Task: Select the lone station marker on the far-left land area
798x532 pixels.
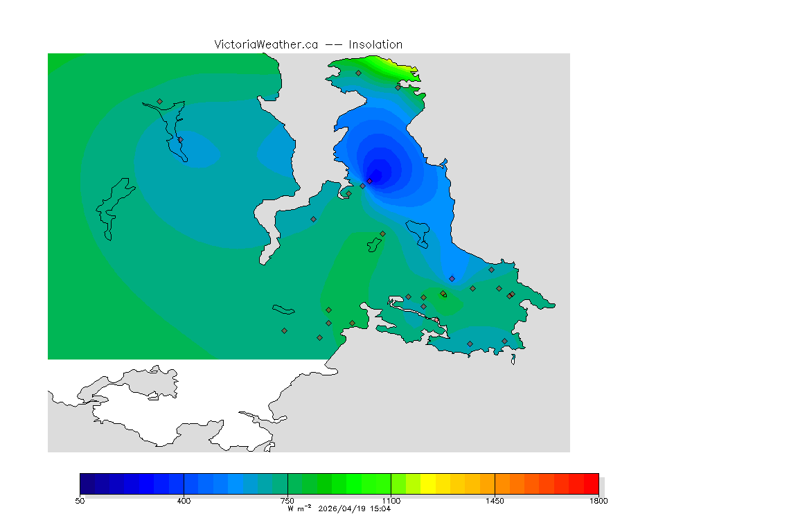Action: coord(159,101)
